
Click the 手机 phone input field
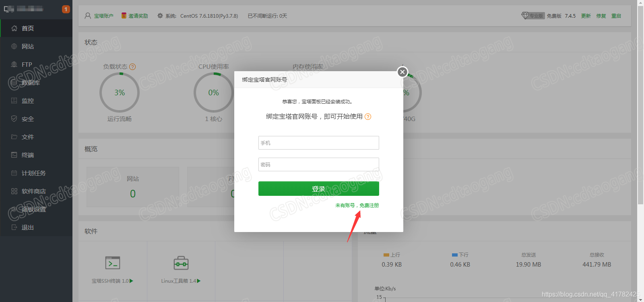[x=319, y=143]
